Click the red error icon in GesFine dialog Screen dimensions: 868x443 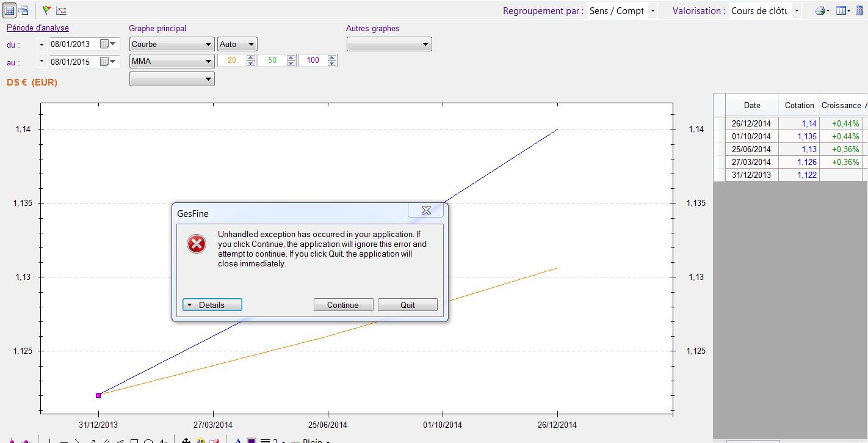coord(196,244)
